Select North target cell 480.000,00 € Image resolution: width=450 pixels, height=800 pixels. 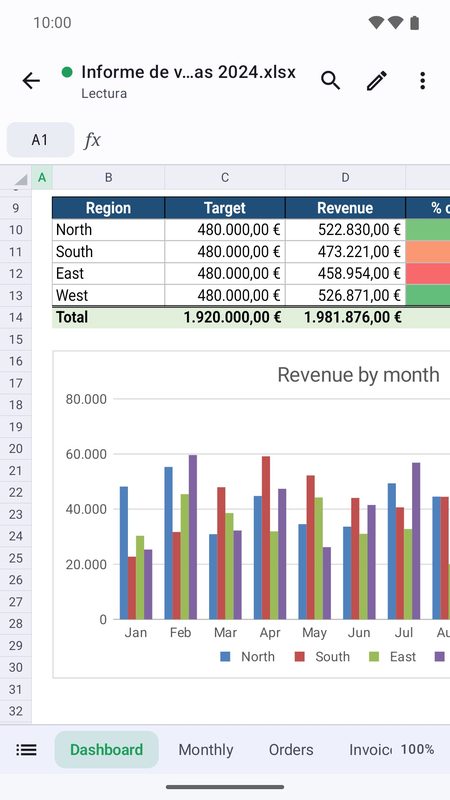(225, 230)
